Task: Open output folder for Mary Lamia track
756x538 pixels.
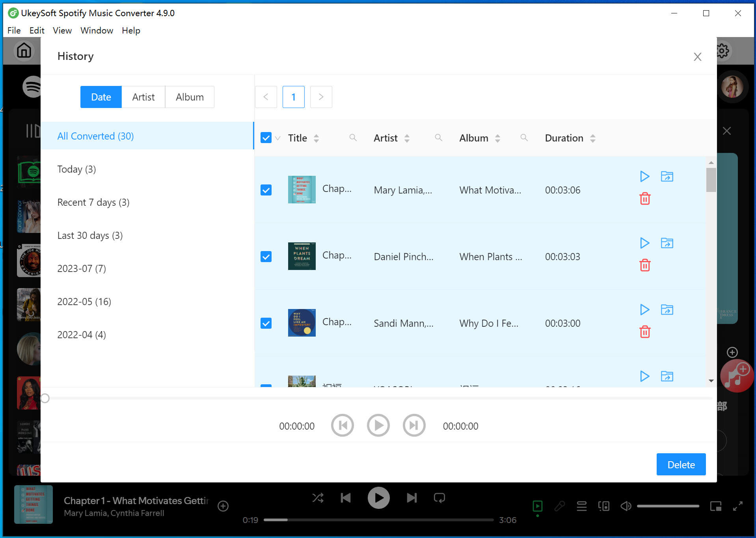Action: 667,176
